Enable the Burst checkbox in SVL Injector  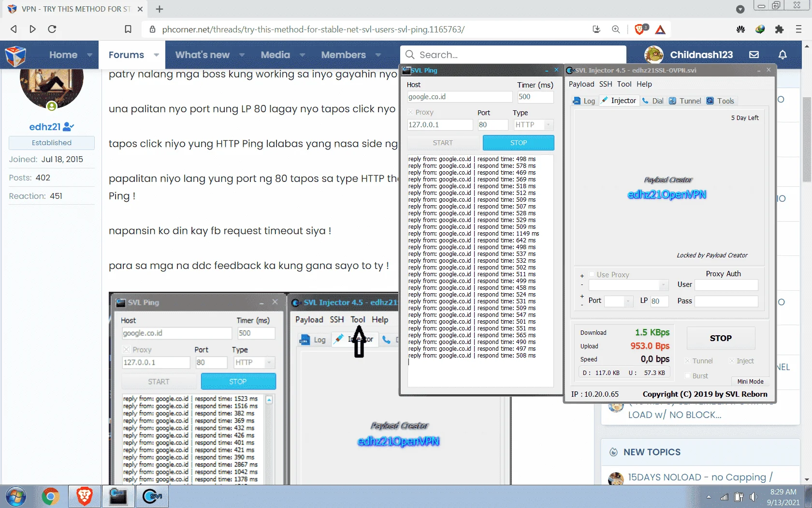687,376
